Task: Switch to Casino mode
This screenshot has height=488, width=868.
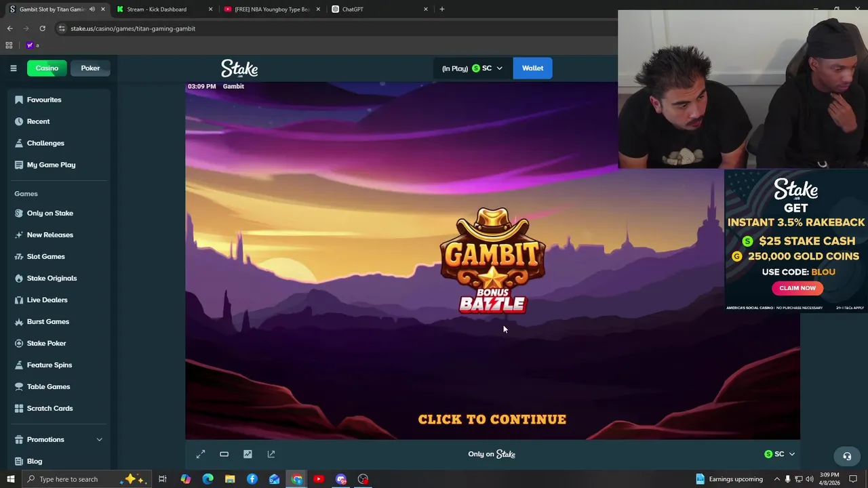Action: tap(47, 68)
